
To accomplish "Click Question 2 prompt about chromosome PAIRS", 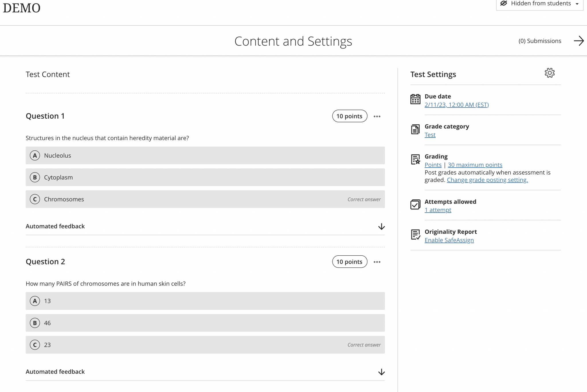I will [105, 284].
